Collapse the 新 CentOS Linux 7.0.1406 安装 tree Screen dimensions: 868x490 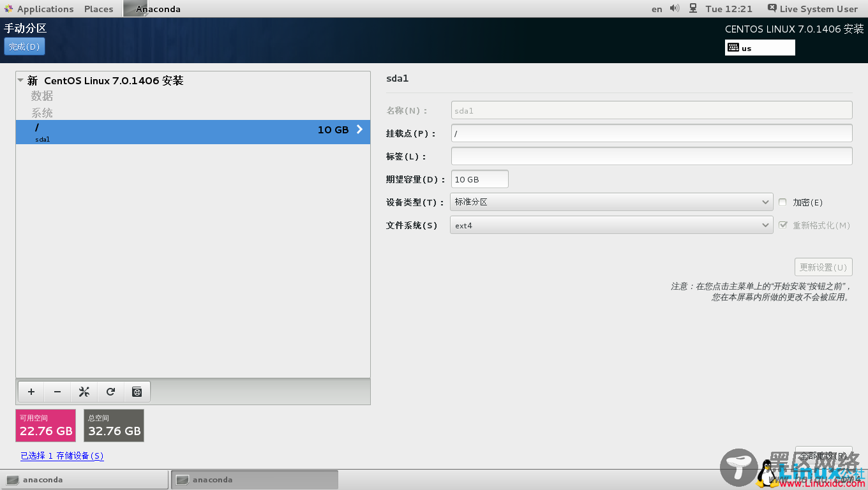point(21,80)
